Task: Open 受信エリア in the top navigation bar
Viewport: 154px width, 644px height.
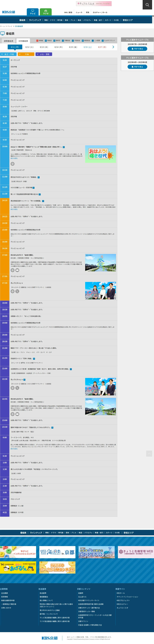Action: click(128, 20)
